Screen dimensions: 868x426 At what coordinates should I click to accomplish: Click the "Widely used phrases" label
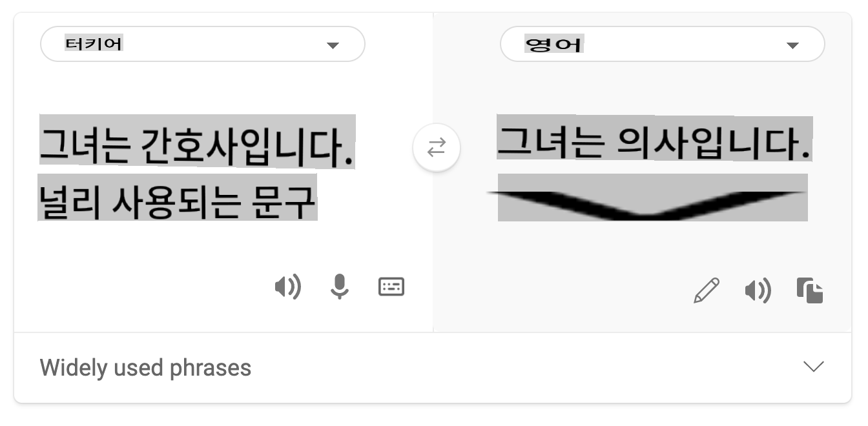(x=145, y=368)
